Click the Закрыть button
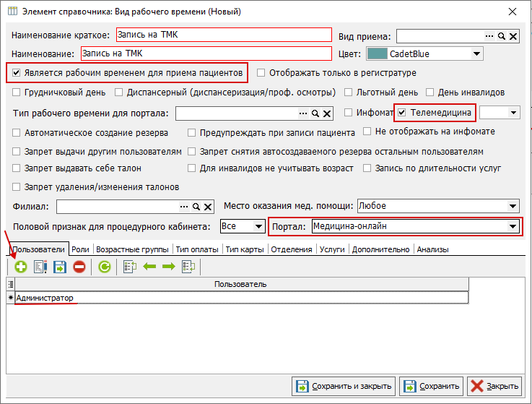Image resolution: width=532 pixels, height=404 pixels. [494, 386]
